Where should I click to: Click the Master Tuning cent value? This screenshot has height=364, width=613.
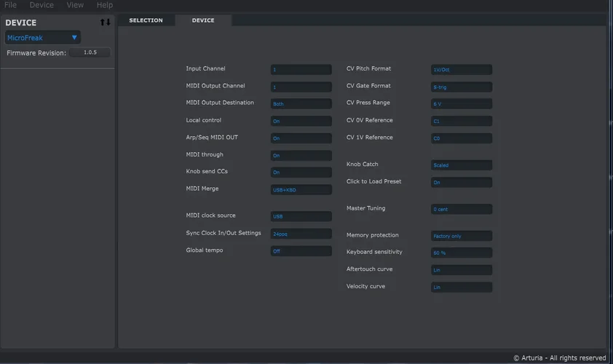pos(461,209)
